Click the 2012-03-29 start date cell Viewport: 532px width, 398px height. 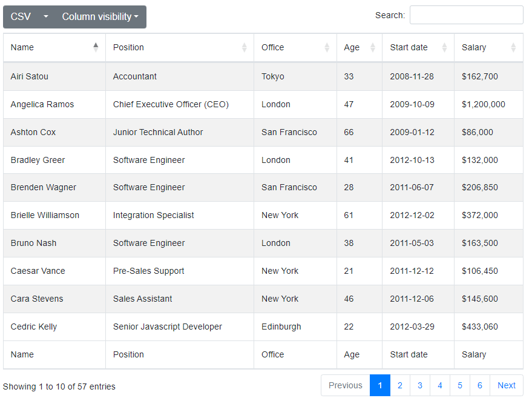click(x=418, y=327)
